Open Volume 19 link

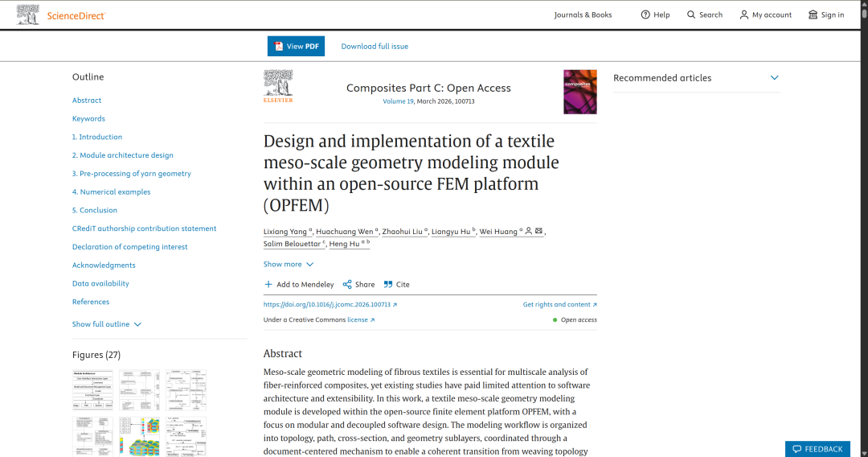pyautogui.click(x=398, y=101)
